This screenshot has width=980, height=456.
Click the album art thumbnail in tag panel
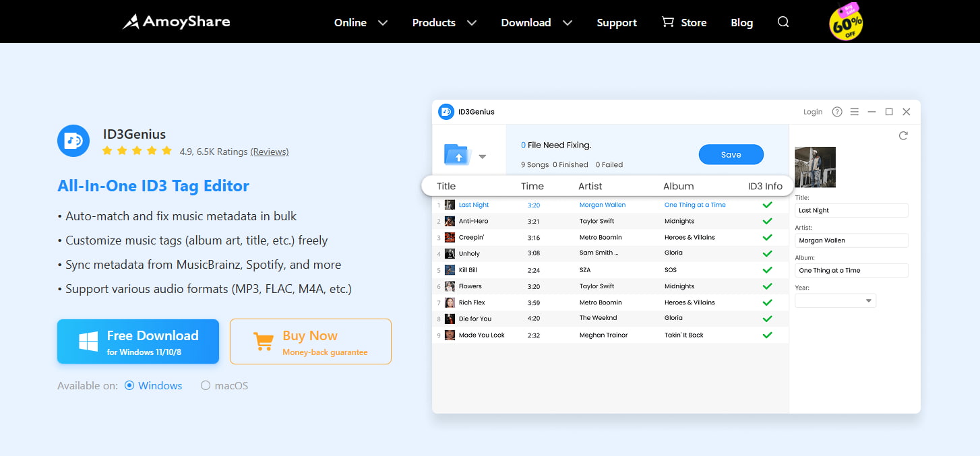tap(816, 167)
